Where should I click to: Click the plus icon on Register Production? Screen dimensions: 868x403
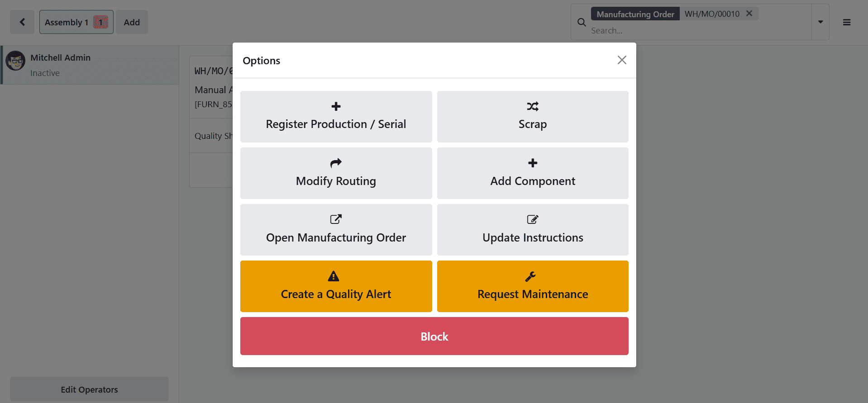(336, 106)
